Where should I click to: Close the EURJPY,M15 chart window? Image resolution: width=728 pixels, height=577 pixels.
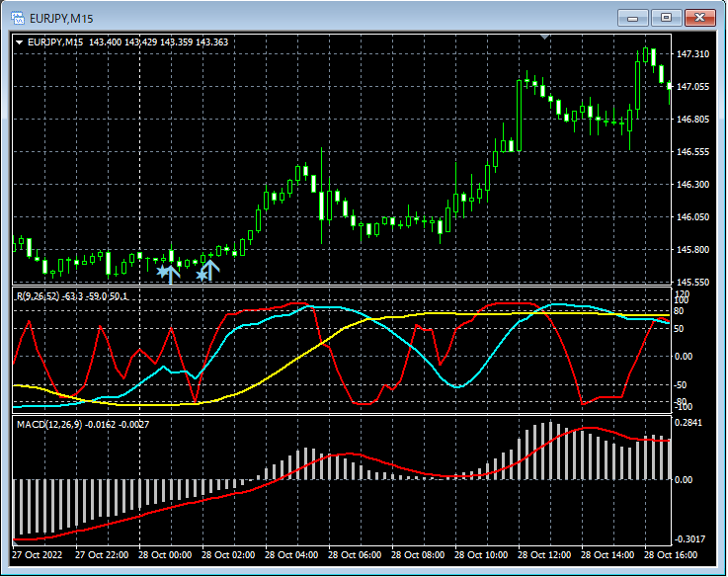699,17
